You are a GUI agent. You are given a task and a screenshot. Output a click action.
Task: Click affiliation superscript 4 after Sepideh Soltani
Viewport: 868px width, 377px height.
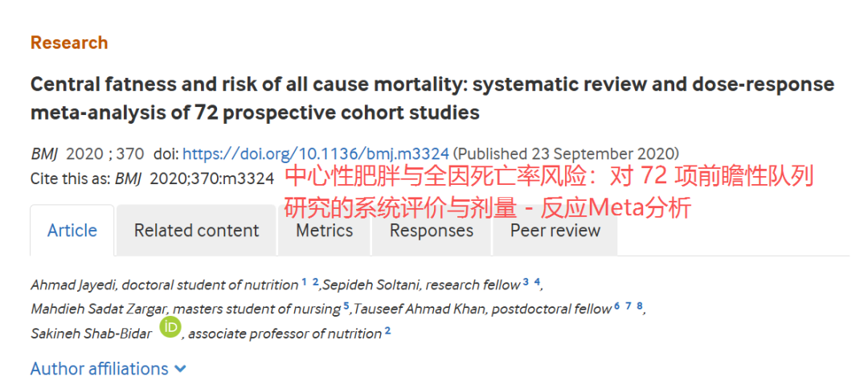537,282
